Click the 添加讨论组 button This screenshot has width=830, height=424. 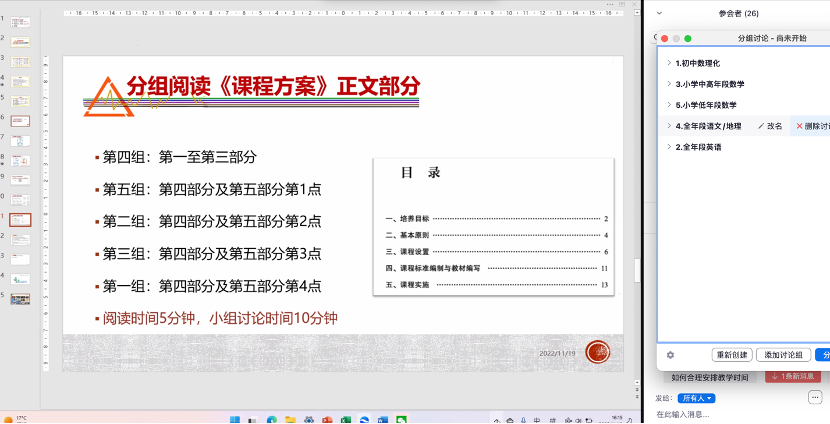tap(783, 355)
